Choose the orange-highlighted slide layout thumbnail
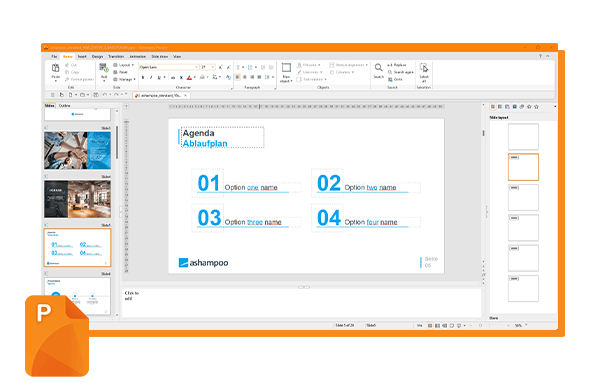 (523, 167)
